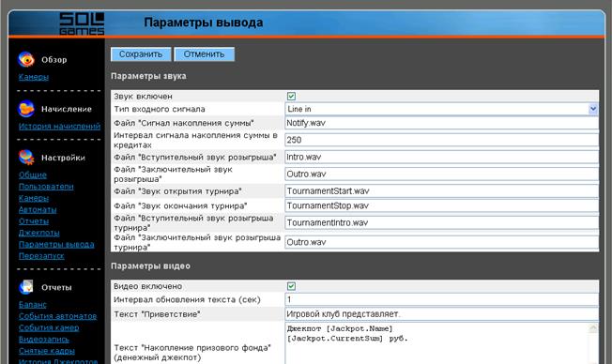Click the Обзор eye icon
This screenshot has height=364, width=612.
tap(26, 59)
